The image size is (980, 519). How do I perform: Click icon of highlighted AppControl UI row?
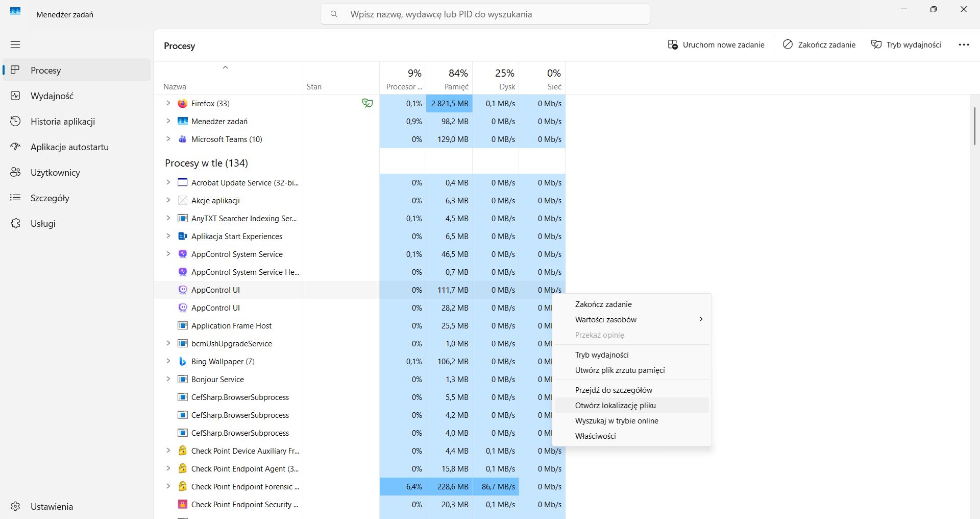point(182,290)
